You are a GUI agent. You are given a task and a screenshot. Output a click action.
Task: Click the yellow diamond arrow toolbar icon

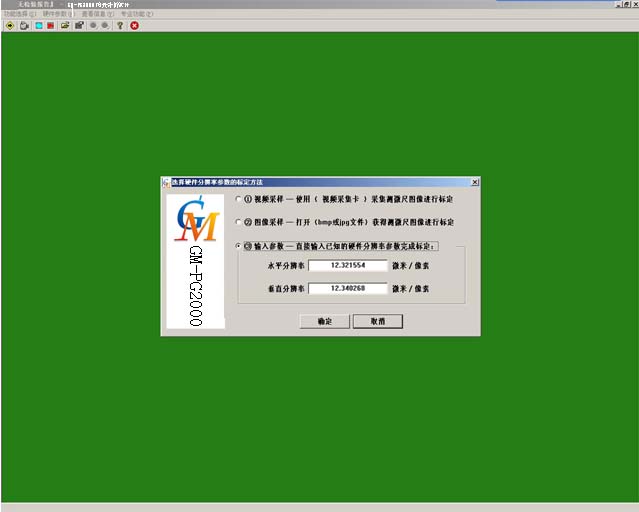9,25
